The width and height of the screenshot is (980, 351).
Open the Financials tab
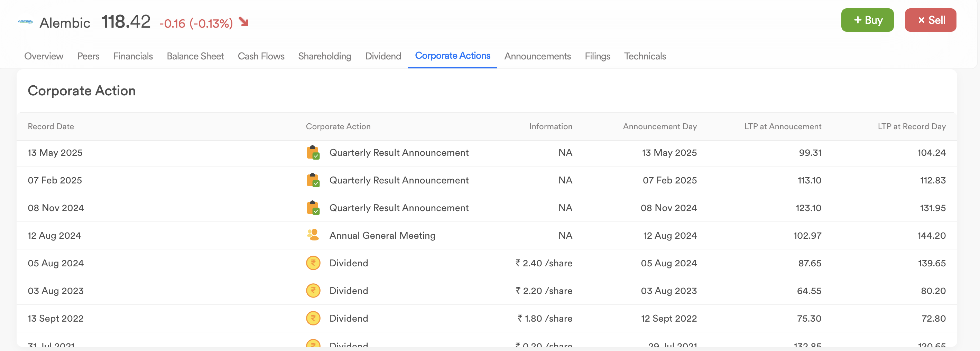point(133,56)
